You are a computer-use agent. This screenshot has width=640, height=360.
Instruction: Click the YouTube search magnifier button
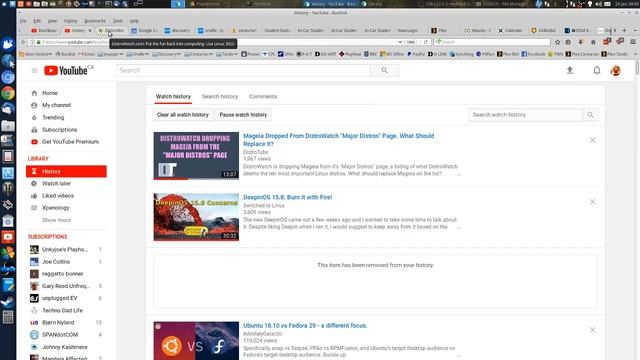(x=384, y=70)
